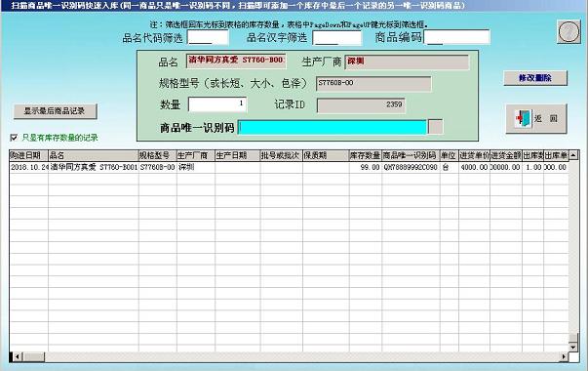Click the 保质期 column header
The image size is (588, 371).
326,155
